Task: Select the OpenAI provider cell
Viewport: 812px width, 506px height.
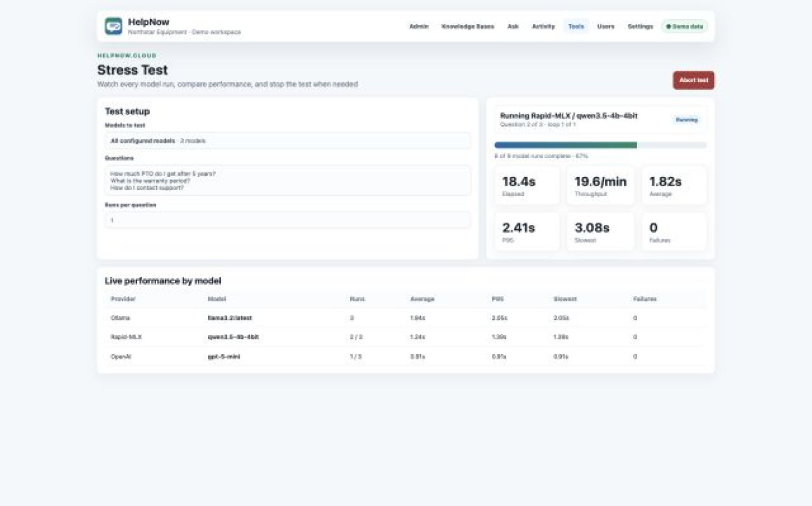Action: [x=121, y=357]
